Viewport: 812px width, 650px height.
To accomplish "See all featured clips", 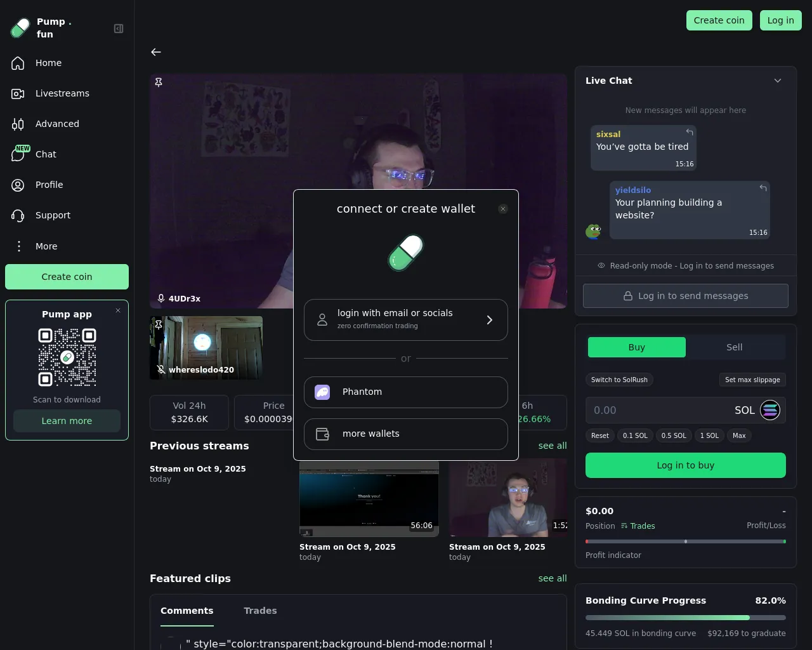I will 553,578.
